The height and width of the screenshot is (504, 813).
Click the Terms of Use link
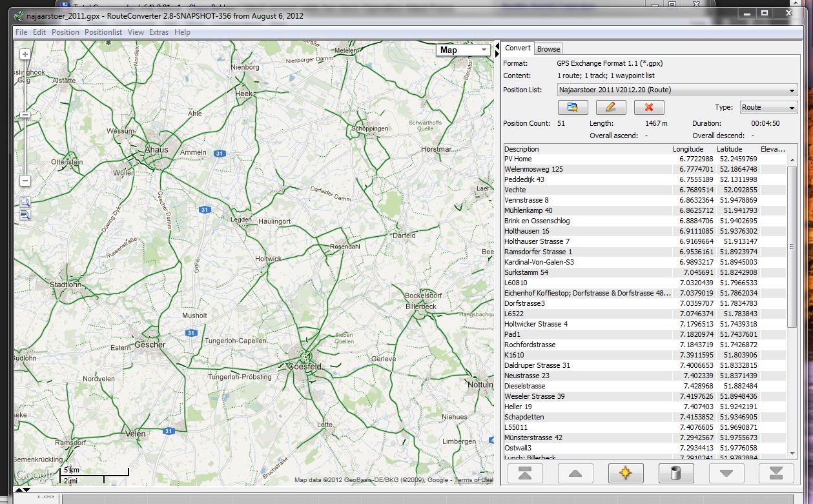pyautogui.click(x=473, y=480)
